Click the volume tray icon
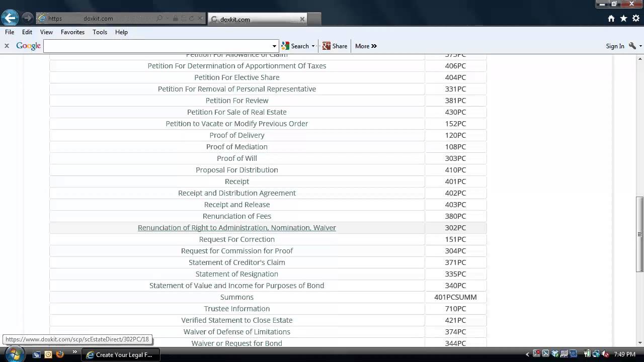This screenshot has height=362, width=644. pyautogui.click(x=605, y=354)
